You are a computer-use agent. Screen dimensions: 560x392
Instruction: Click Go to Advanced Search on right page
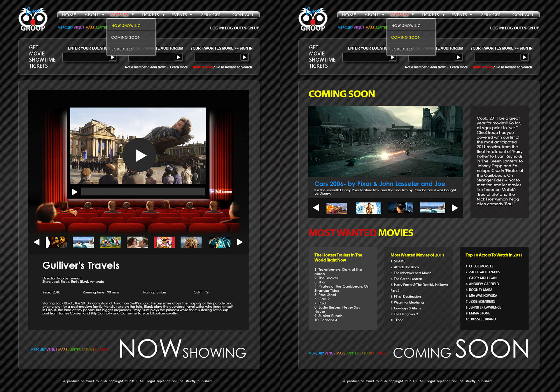[514, 67]
